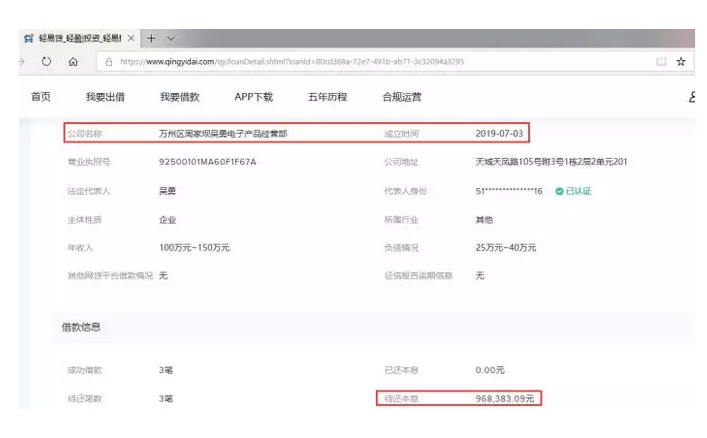Open the 我要借款 navigation item
This screenshot has height=438, width=707.
[179, 97]
